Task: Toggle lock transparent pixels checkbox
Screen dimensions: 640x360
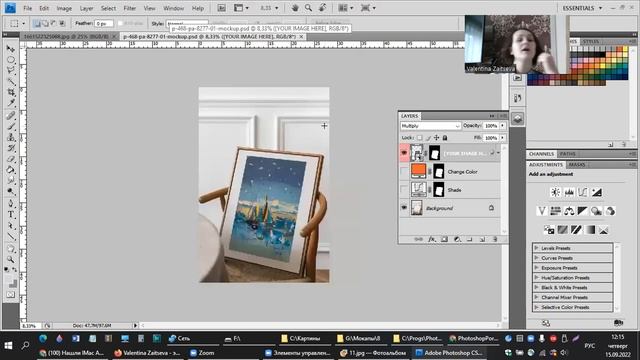Action: pos(420,138)
